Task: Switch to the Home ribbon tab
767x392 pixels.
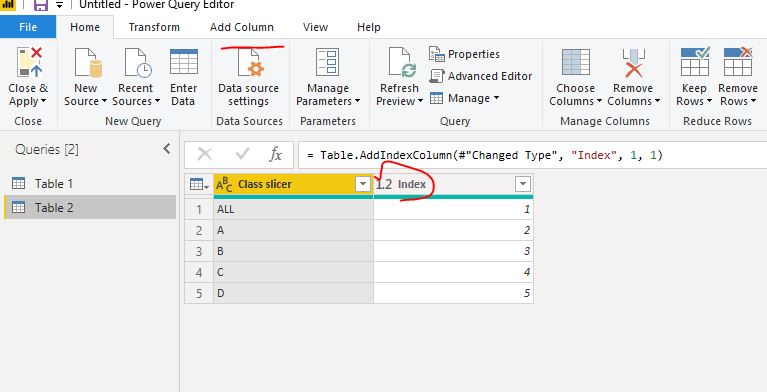Action: coord(85,27)
